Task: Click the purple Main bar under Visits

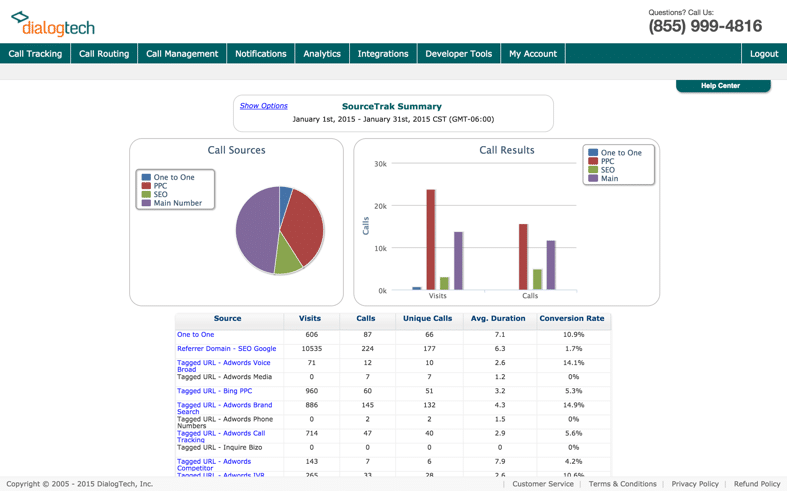Action: coord(458,261)
